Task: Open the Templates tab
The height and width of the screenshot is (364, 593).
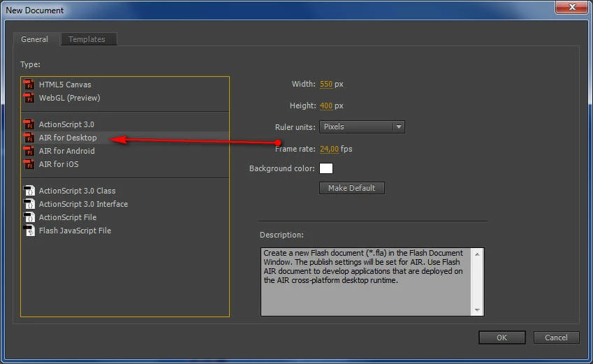Action: (87, 39)
